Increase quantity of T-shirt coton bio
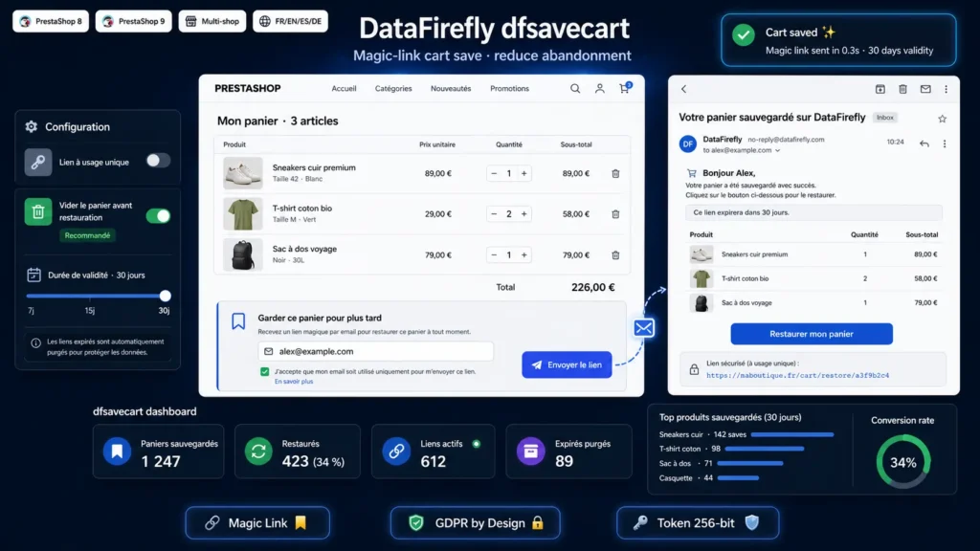 (x=523, y=214)
